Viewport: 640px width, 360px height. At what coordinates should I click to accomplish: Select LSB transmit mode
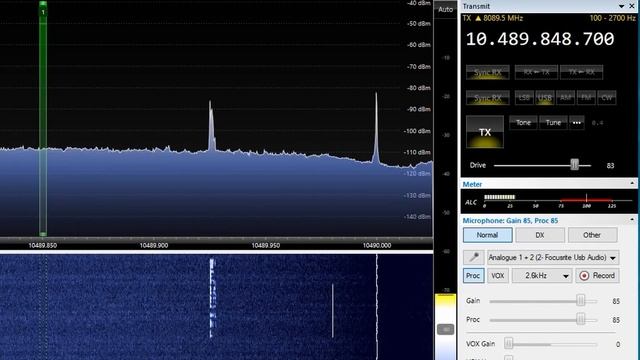point(524,98)
